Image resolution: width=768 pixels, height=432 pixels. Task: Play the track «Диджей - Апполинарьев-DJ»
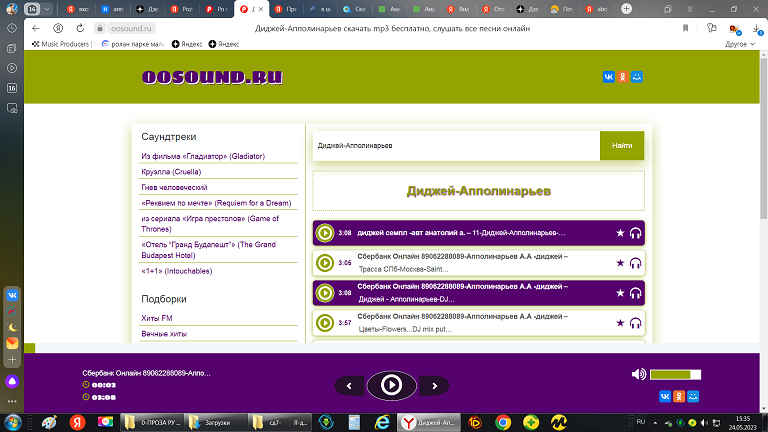[x=324, y=293]
